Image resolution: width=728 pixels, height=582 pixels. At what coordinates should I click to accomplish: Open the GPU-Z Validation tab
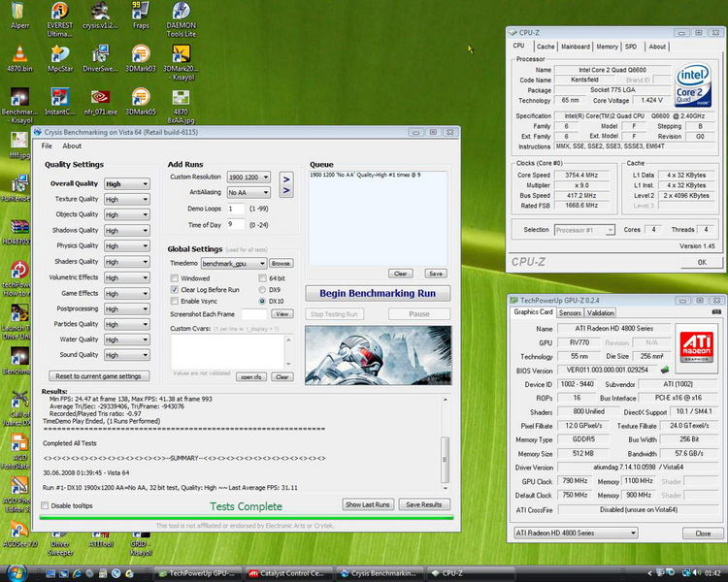point(600,312)
